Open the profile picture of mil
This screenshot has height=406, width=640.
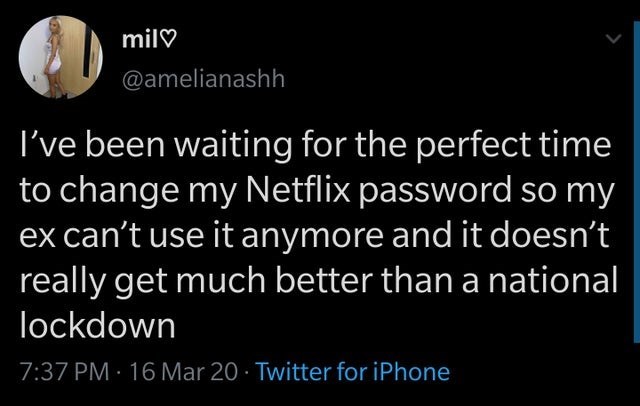pos(60,57)
